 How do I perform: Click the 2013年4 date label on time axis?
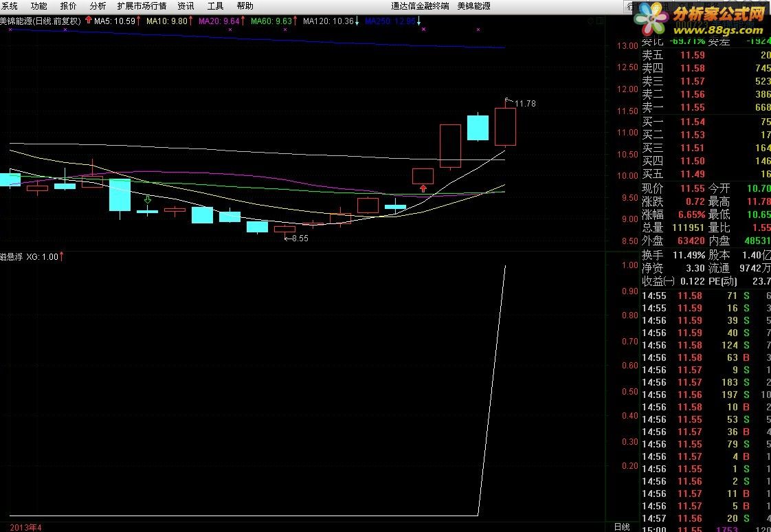[25, 528]
